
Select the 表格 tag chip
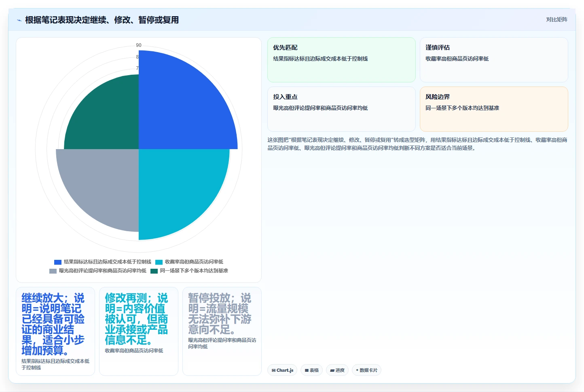point(311,370)
